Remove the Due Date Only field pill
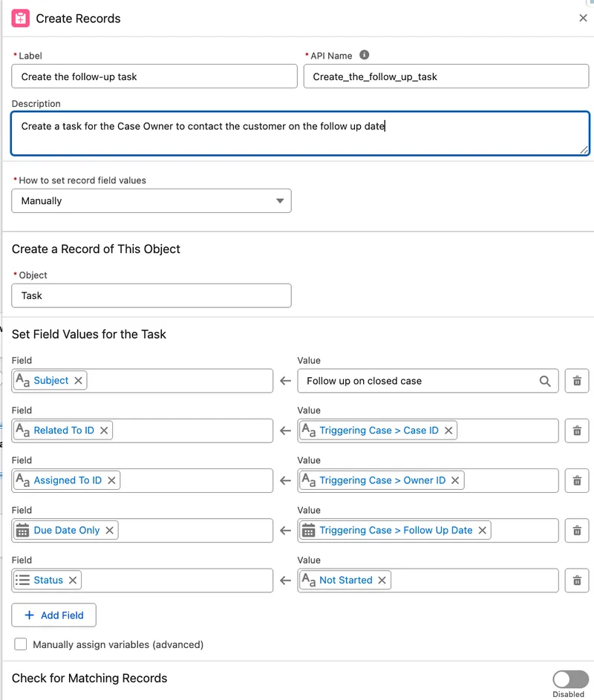The width and height of the screenshot is (594, 700). pyautogui.click(x=109, y=530)
